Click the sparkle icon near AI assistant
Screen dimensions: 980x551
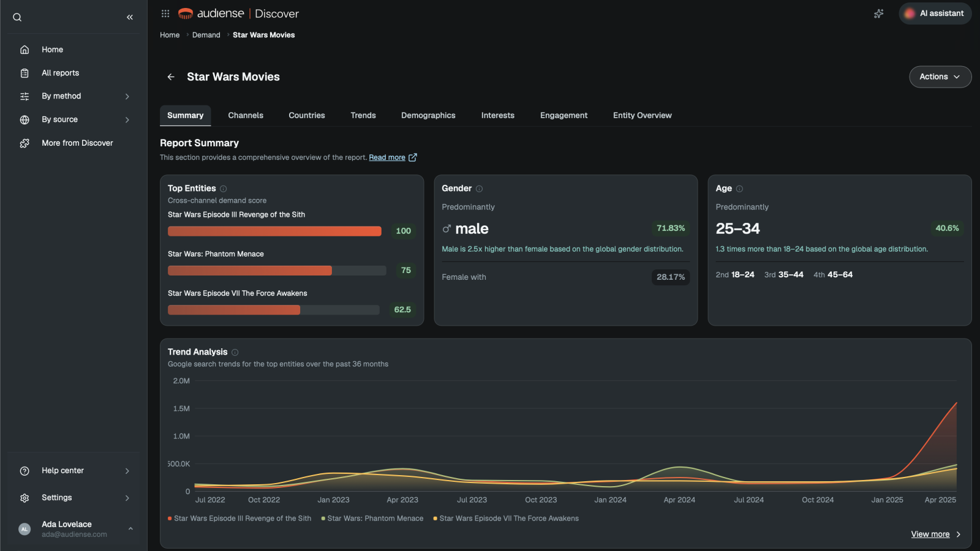click(879, 13)
